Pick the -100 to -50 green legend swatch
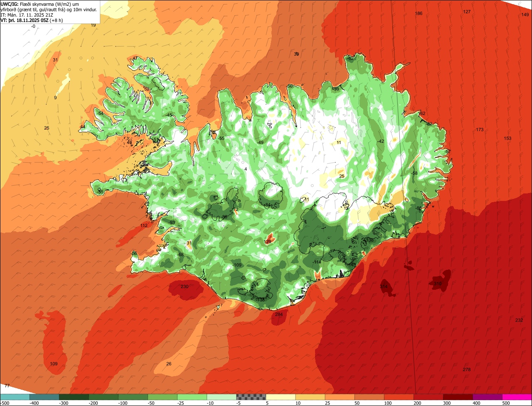Image resolution: width=532 pixels, height=406 pixels. pos(133,397)
